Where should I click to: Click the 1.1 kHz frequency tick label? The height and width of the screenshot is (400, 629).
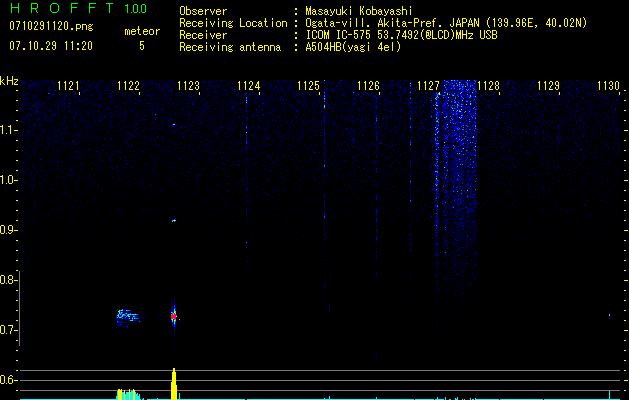coord(8,130)
